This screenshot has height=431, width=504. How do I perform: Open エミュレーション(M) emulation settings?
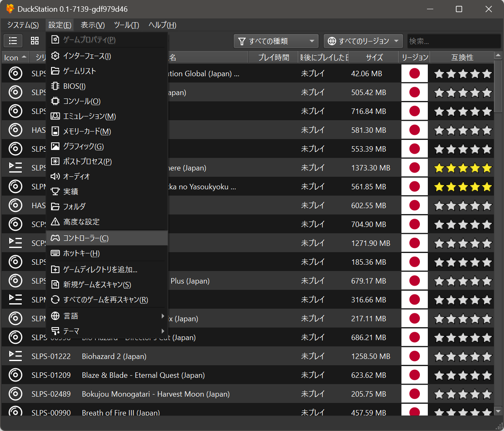pyautogui.click(x=107, y=116)
